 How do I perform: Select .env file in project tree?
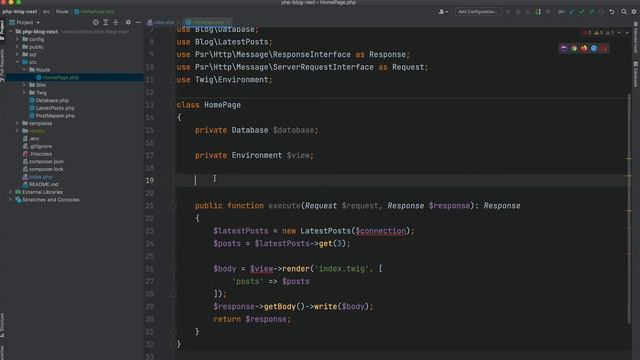[x=31, y=138]
